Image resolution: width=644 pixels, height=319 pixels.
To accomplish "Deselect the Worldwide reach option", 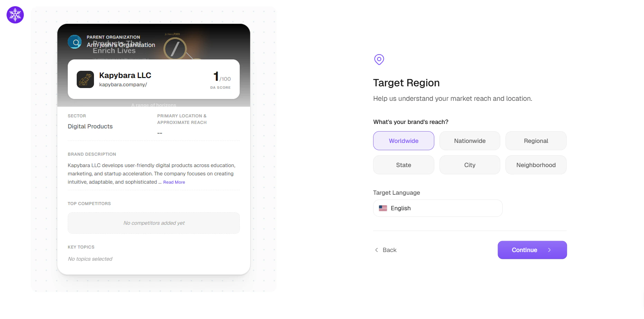I will click(403, 141).
